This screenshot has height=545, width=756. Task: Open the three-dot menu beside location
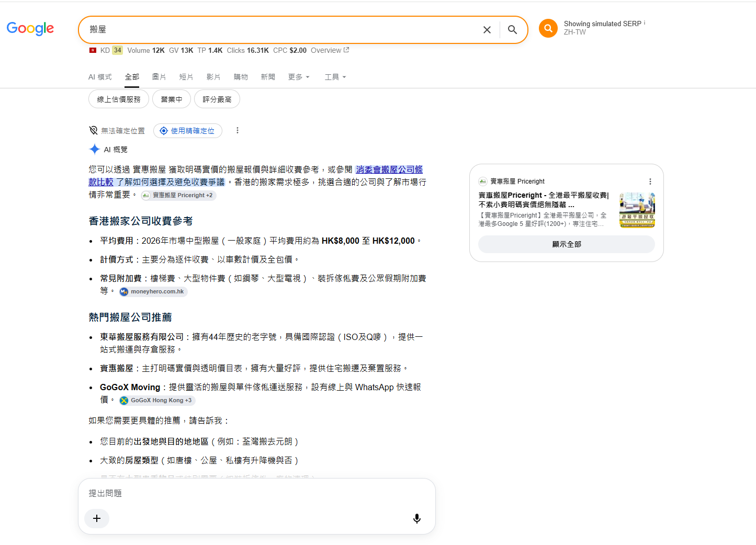237,130
